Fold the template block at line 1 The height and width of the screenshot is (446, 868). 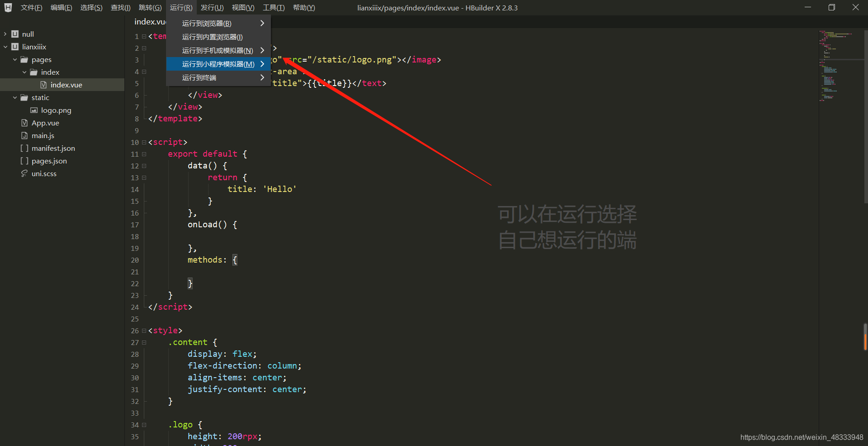pyautogui.click(x=144, y=36)
